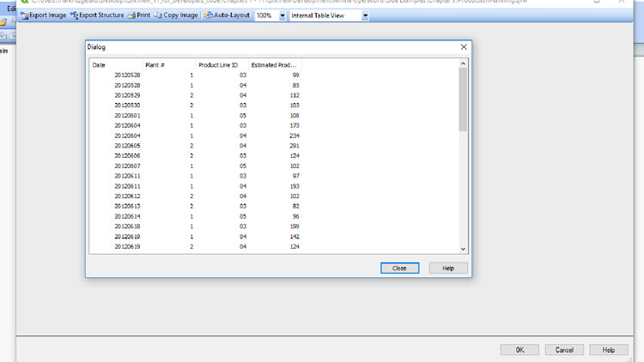Click the Auto-Layout icon
The image size is (644, 362).
pos(209,15)
